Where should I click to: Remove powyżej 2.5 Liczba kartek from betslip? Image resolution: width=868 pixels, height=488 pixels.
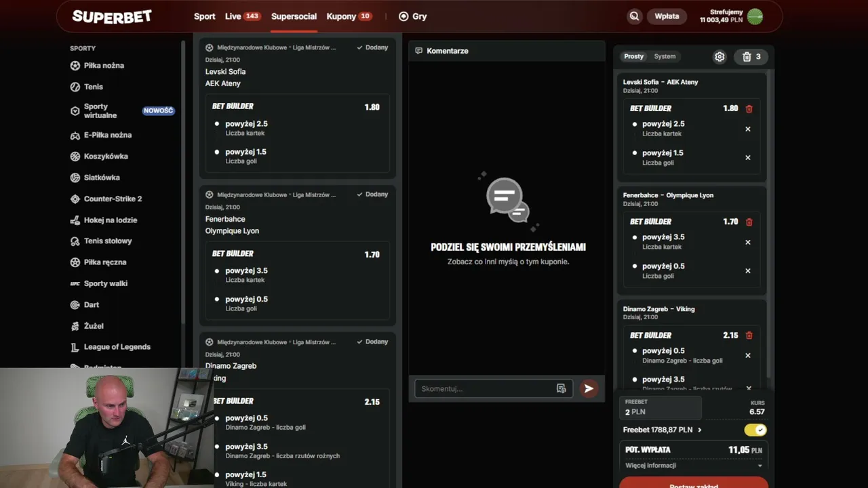coord(748,129)
